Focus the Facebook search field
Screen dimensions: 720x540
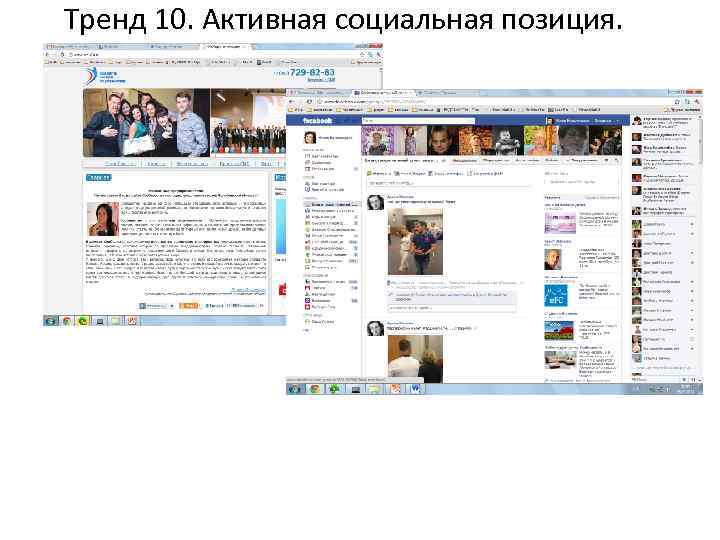[418, 121]
